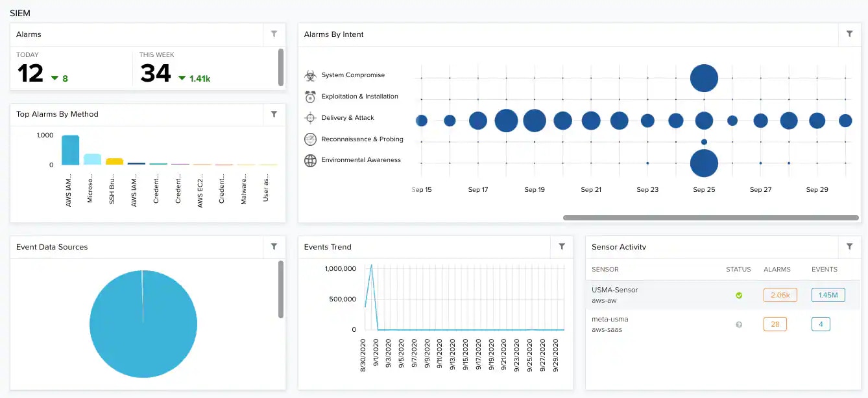The image size is (868, 398).
Task: Select the Environmental Awareness globe icon
Action: pyautogui.click(x=310, y=161)
